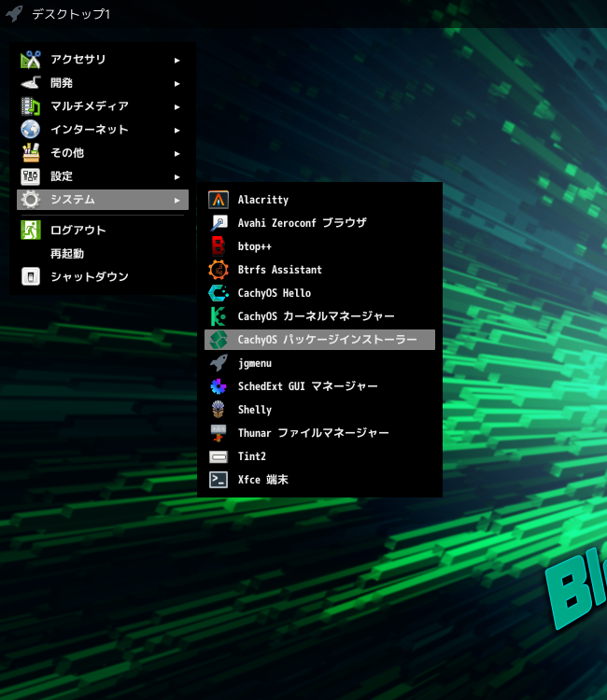Expand the マルチメディア submenu arrow

point(177,106)
